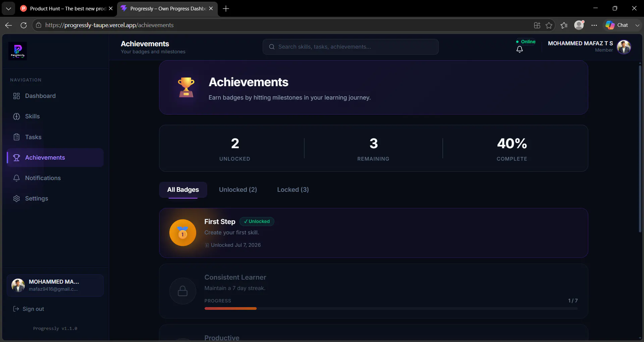This screenshot has height=342, width=644.
Task: Click the large trophy icon in Achievements banner
Action: [186, 88]
